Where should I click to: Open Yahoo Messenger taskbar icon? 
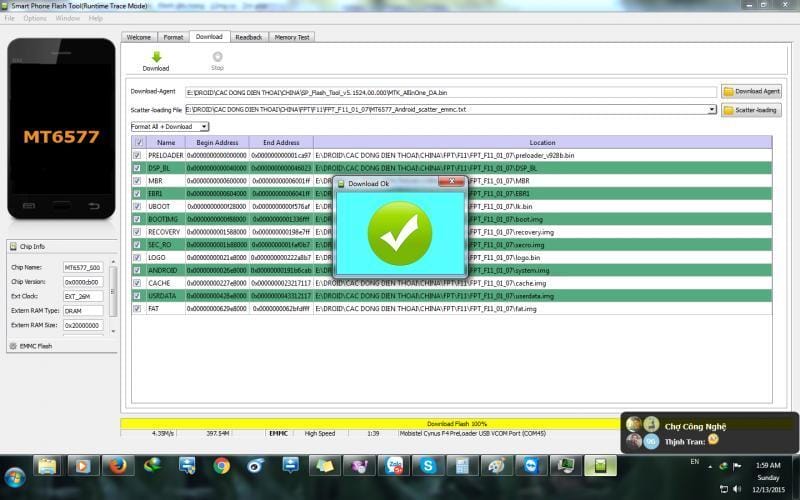click(359, 466)
